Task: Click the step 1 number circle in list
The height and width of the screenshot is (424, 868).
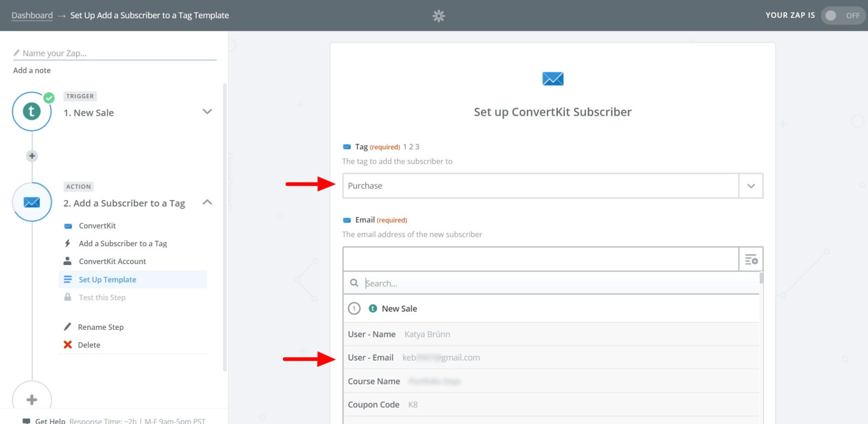Action: (354, 308)
